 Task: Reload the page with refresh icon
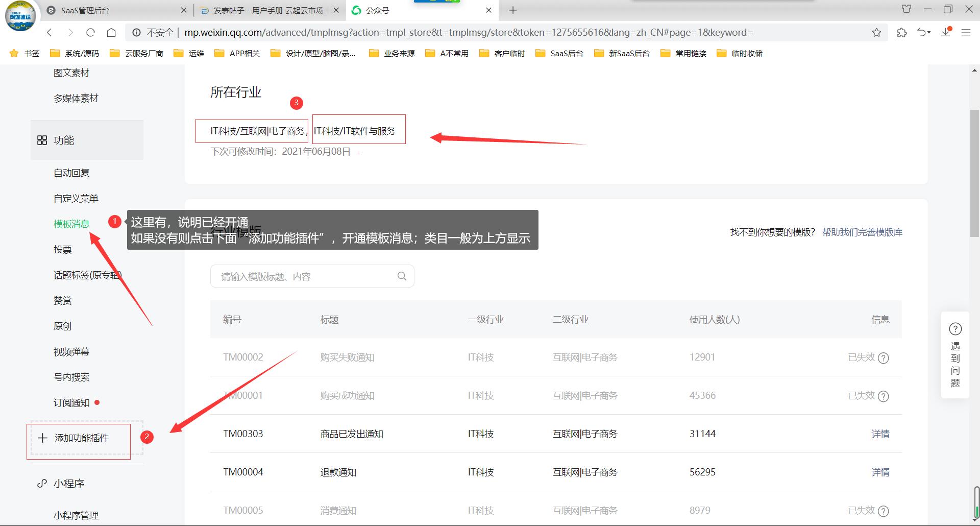91,33
